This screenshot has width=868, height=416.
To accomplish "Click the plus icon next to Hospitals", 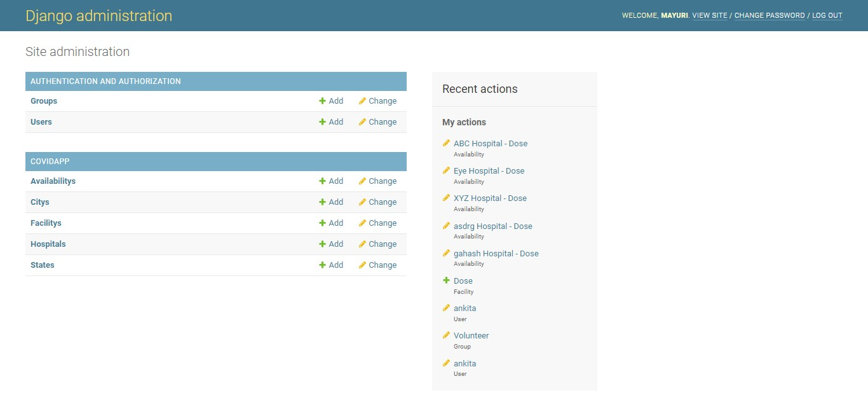I will point(322,244).
